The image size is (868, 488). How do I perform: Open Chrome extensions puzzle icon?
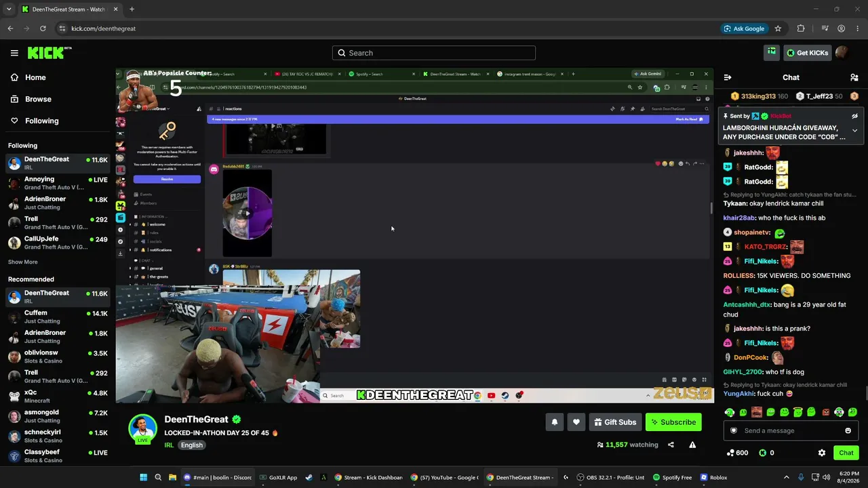pyautogui.click(x=801, y=28)
